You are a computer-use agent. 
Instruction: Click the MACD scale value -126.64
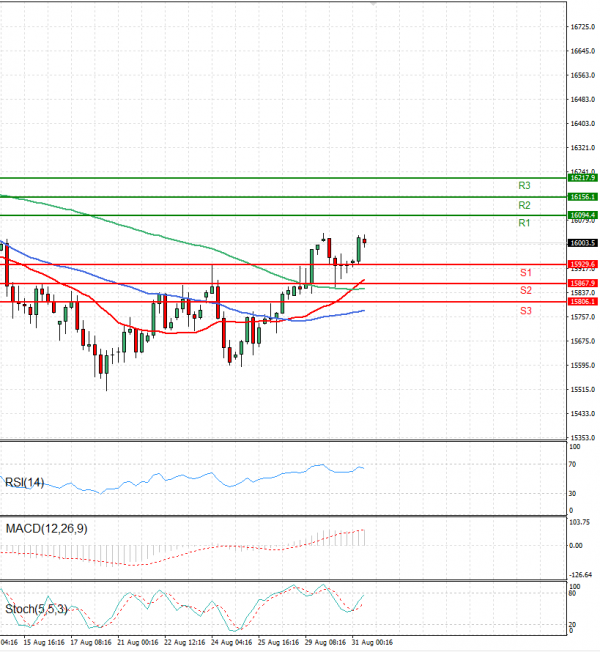point(580,575)
